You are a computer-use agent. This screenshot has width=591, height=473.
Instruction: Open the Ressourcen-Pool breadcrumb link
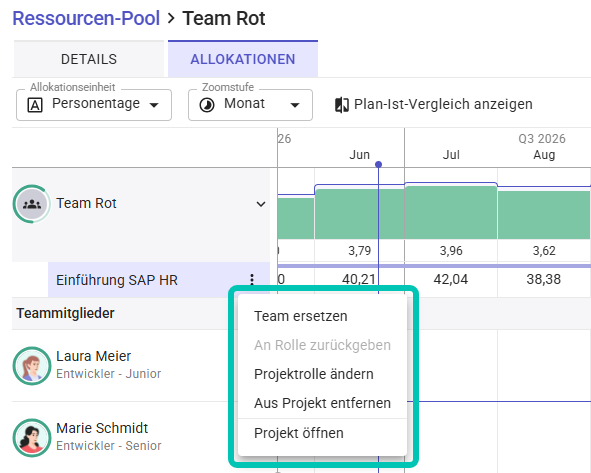click(x=86, y=18)
